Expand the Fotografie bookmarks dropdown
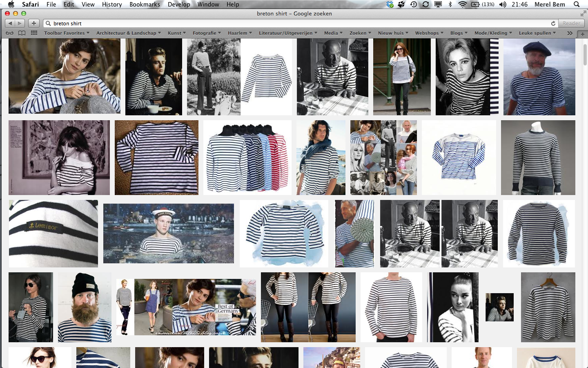The height and width of the screenshot is (368, 588). tap(207, 33)
